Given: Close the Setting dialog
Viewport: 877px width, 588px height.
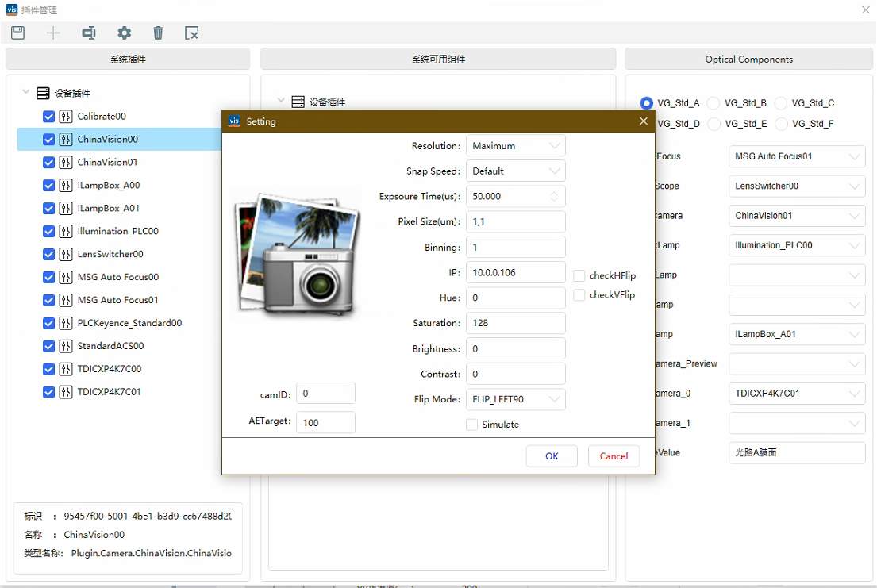Looking at the screenshot, I should click(643, 121).
